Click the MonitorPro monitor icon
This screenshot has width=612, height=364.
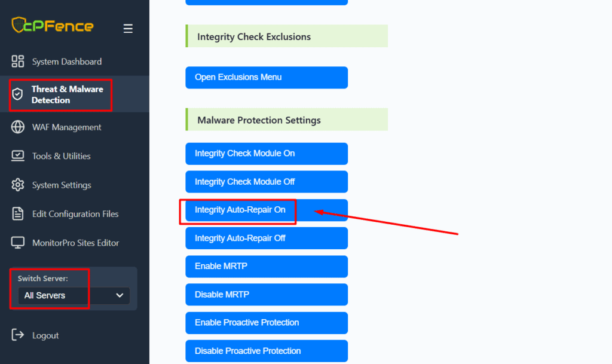tap(18, 243)
